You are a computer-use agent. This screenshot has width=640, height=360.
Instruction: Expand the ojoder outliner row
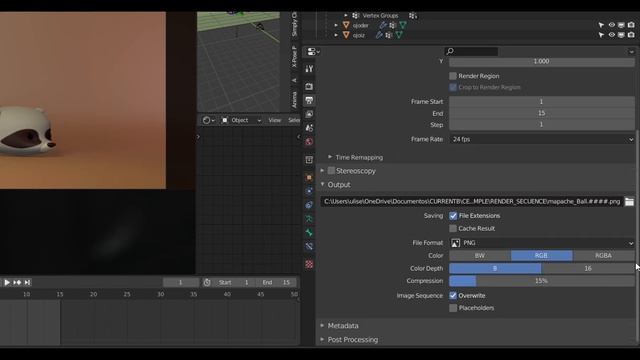pyautogui.click(x=336, y=25)
